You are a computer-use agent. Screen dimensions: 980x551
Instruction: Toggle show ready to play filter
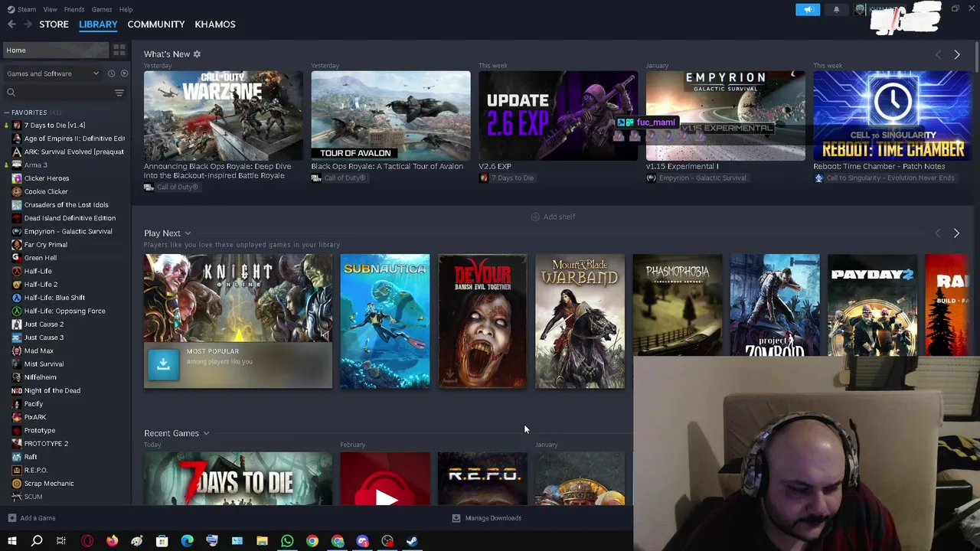[124, 73]
